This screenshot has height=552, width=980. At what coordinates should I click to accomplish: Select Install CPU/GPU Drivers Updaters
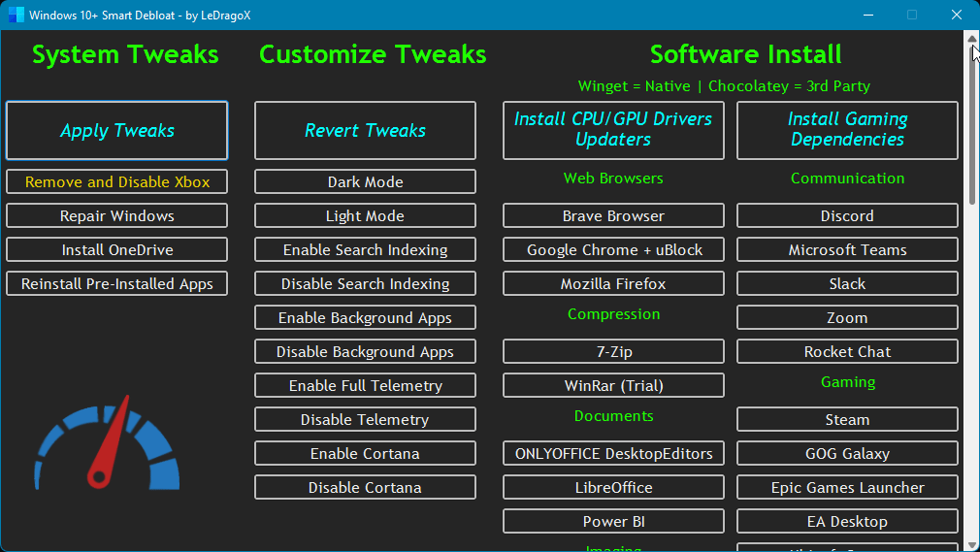(613, 131)
